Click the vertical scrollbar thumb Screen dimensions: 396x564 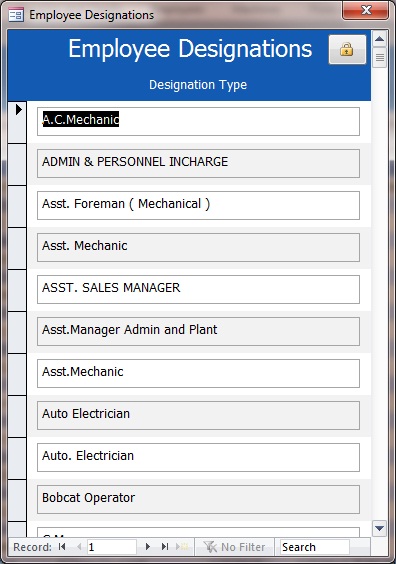(x=380, y=57)
